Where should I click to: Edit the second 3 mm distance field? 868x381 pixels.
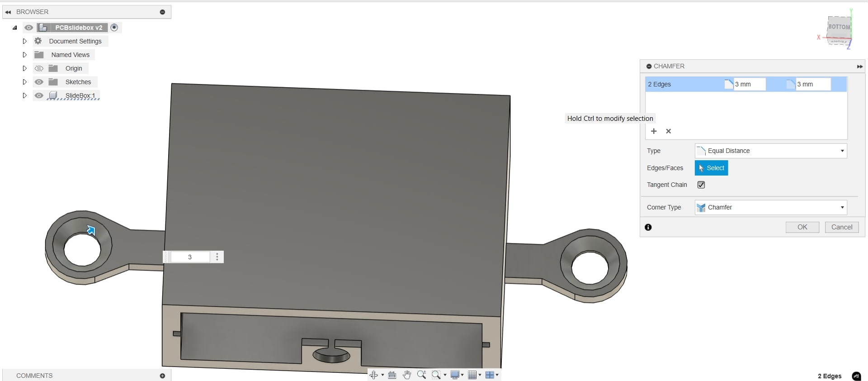[x=812, y=84]
